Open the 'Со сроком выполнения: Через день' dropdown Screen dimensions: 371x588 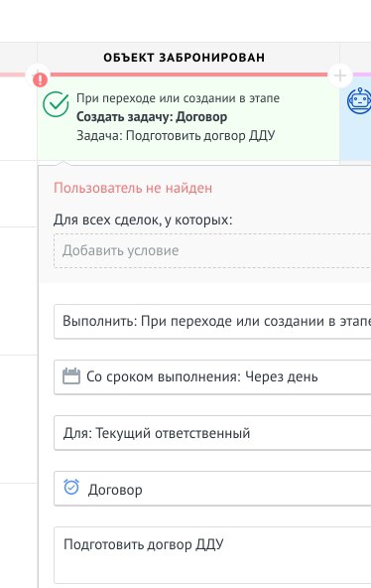click(212, 376)
